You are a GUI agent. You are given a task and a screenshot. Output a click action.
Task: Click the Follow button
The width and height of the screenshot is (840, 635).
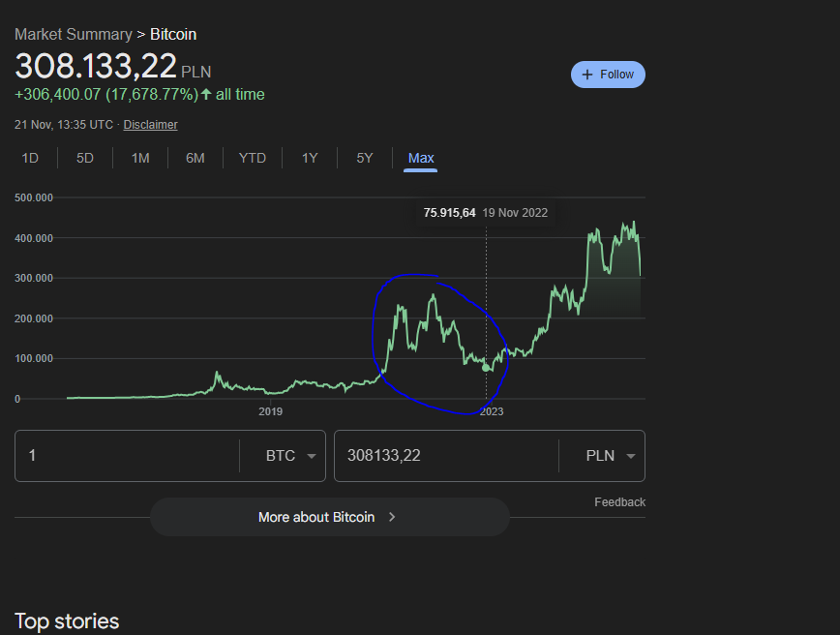pos(608,75)
